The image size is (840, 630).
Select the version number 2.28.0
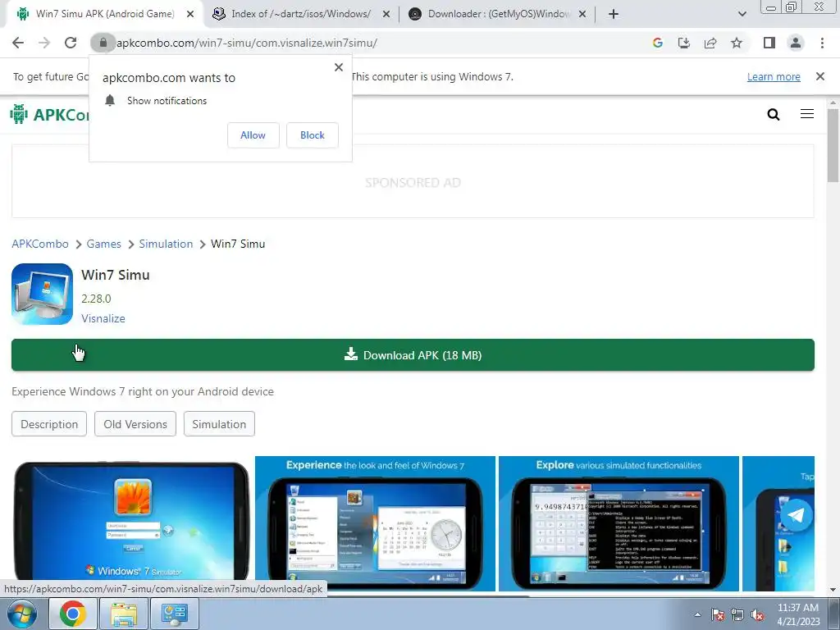[97, 299]
